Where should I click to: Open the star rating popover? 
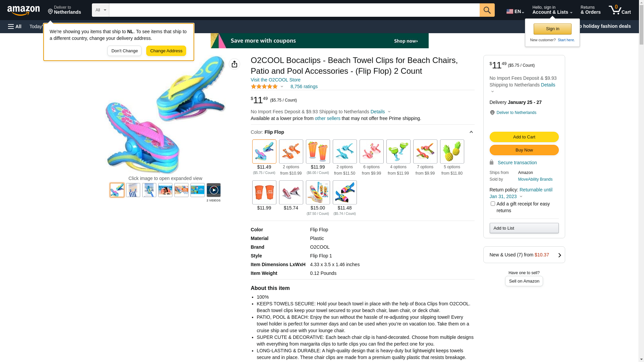pos(267,86)
